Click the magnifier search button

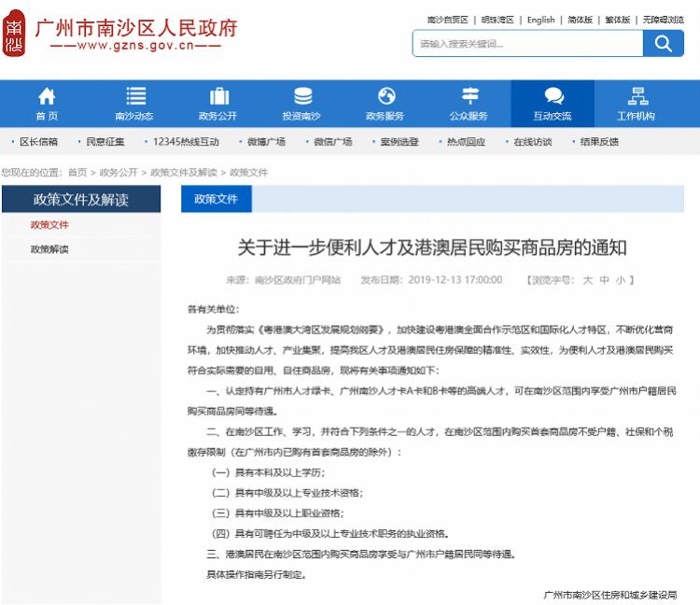pos(663,43)
